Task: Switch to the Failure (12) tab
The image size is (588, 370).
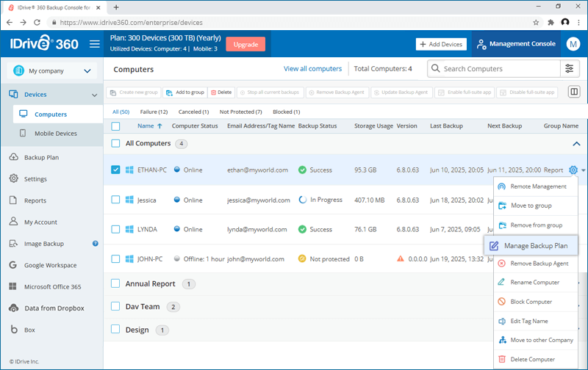Action: [x=154, y=112]
